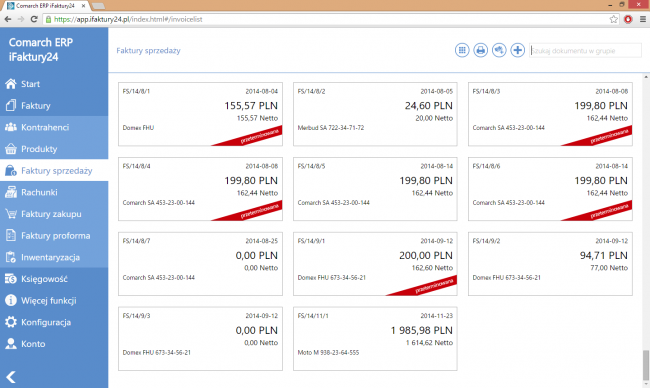Open invoice card FS/14/8/2 Merbud SA
This screenshot has height=388, width=650.
pos(375,114)
